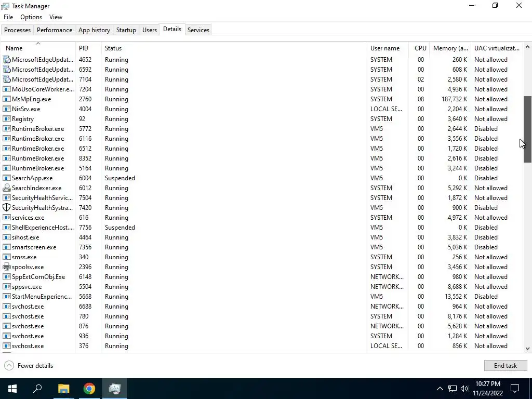Viewport: 532px width, 399px height.
Task: Launch Google Chrome from taskbar
Action: pyautogui.click(x=89, y=389)
